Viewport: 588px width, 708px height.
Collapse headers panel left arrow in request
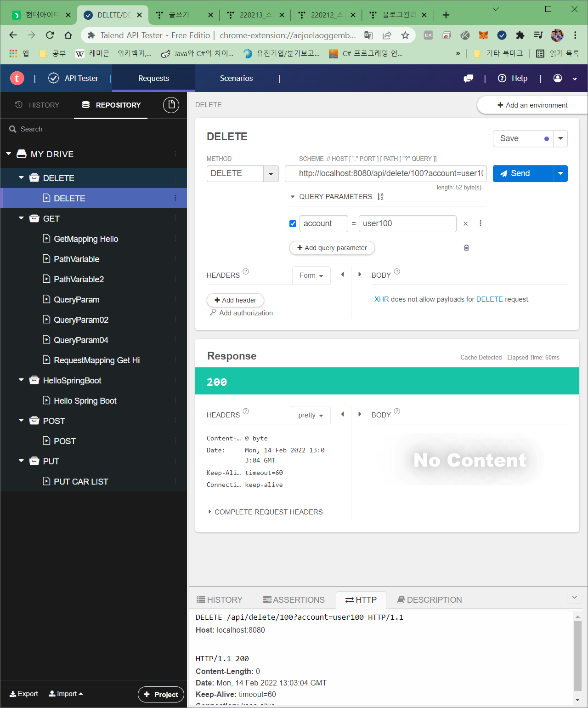342,274
